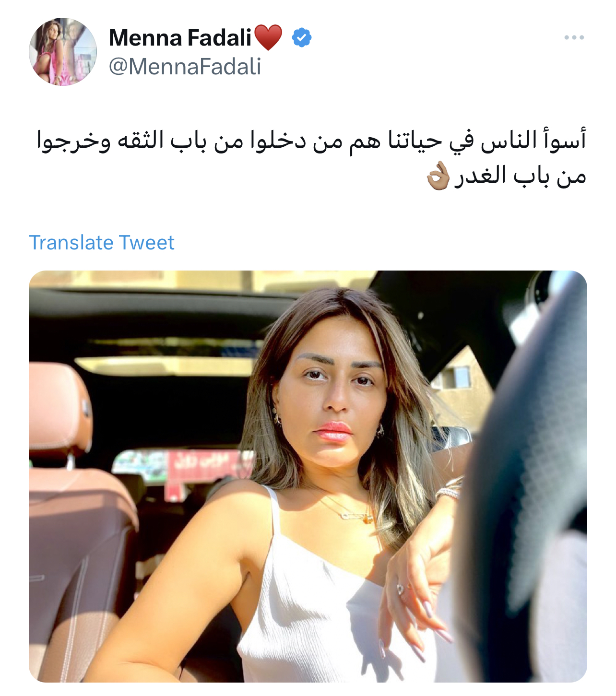The height and width of the screenshot is (696, 616).
Task: Click the blue verified badge
Action: pos(302,37)
